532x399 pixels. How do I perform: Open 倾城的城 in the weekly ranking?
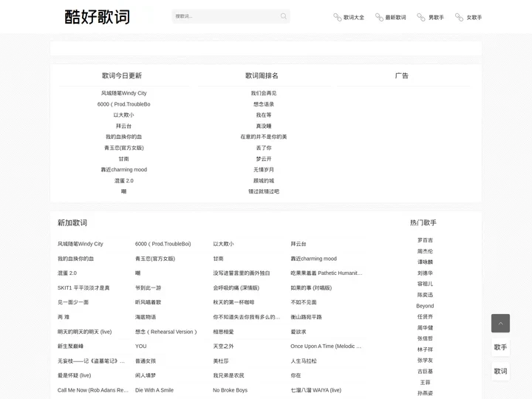coord(264,180)
